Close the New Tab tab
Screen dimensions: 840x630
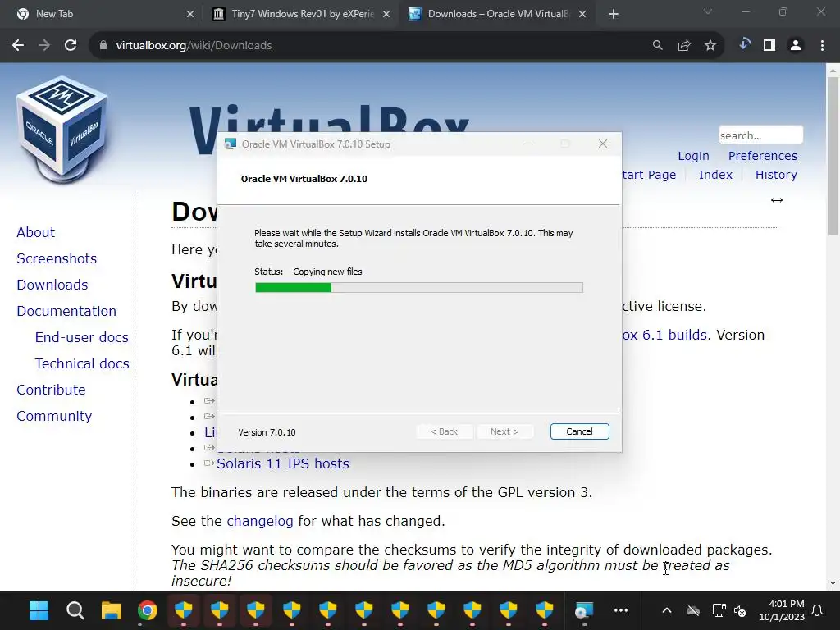pyautogui.click(x=189, y=14)
